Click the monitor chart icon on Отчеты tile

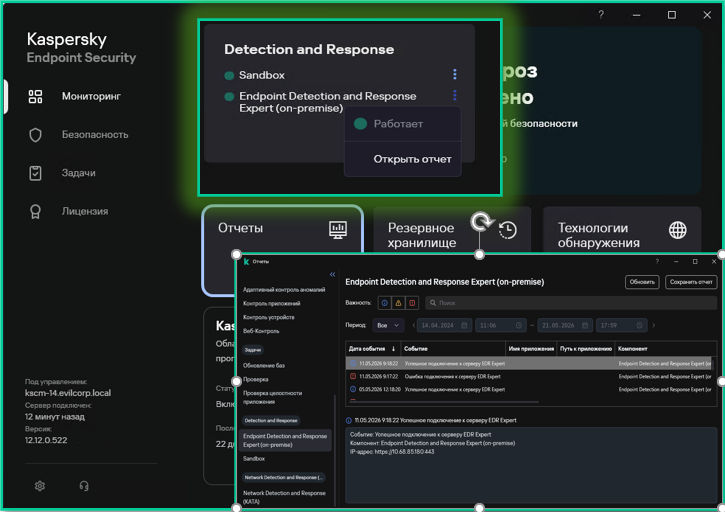[338, 229]
